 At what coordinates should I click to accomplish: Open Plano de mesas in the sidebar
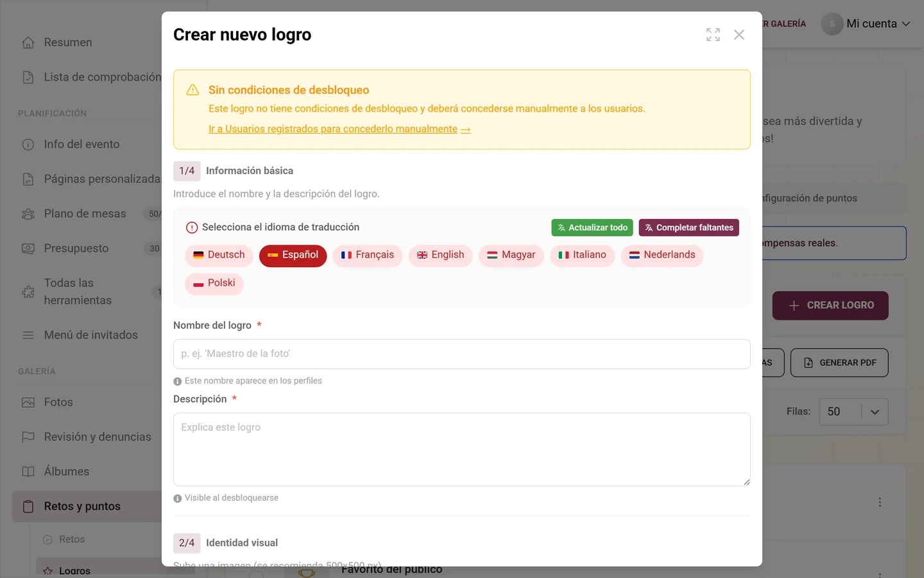coord(85,214)
